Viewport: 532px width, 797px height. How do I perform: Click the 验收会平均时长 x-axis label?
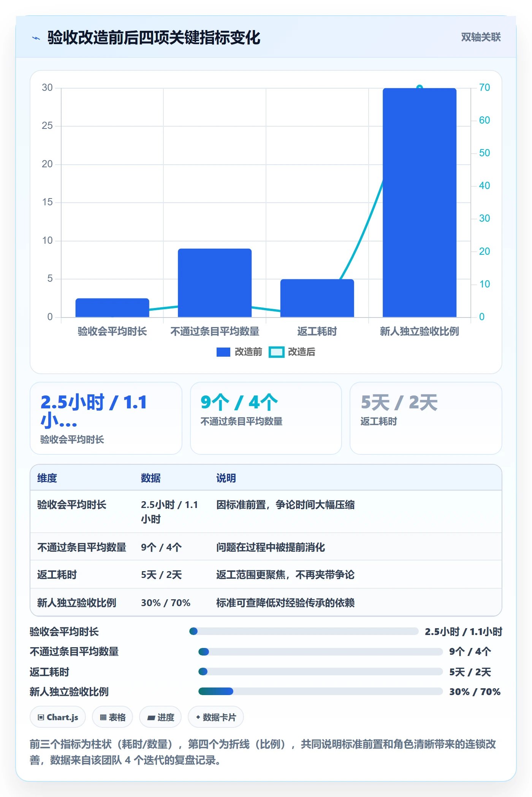112,332
